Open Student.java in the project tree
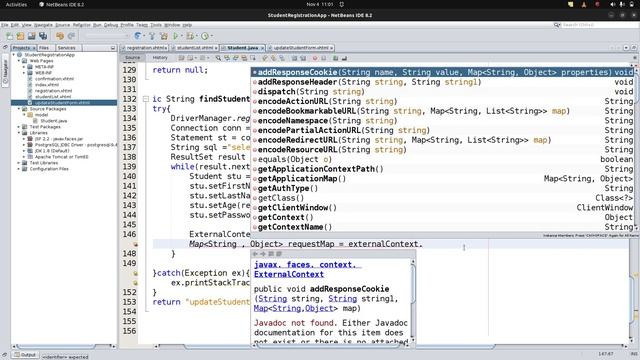 point(53,121)
